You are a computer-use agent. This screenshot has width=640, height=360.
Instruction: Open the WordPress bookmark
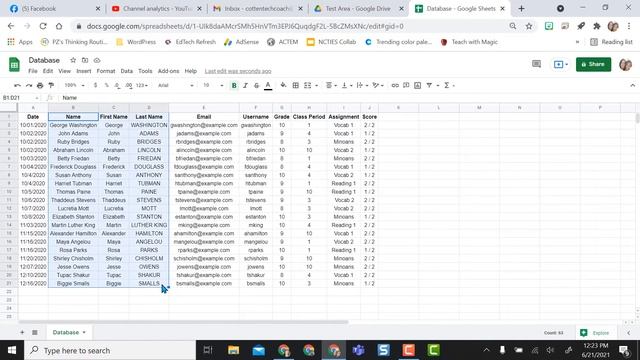tap(136, 42)
